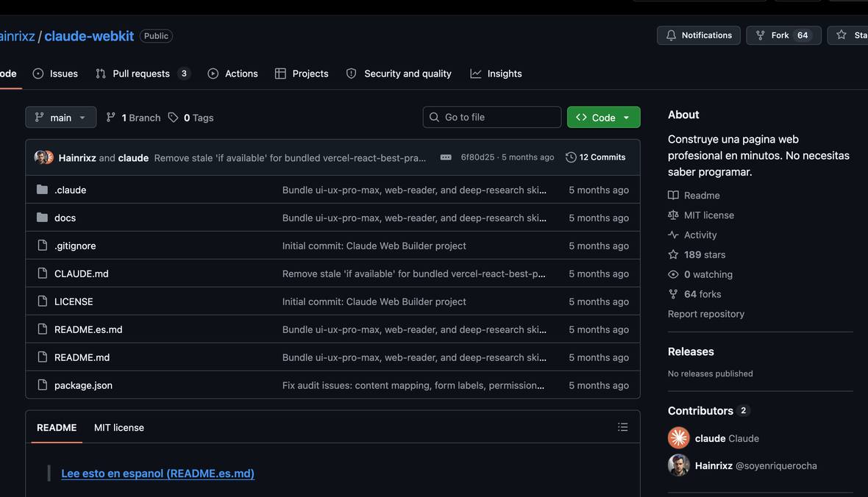Open the Insights tab
Screen dimensions: 868x497
point(496,74)
